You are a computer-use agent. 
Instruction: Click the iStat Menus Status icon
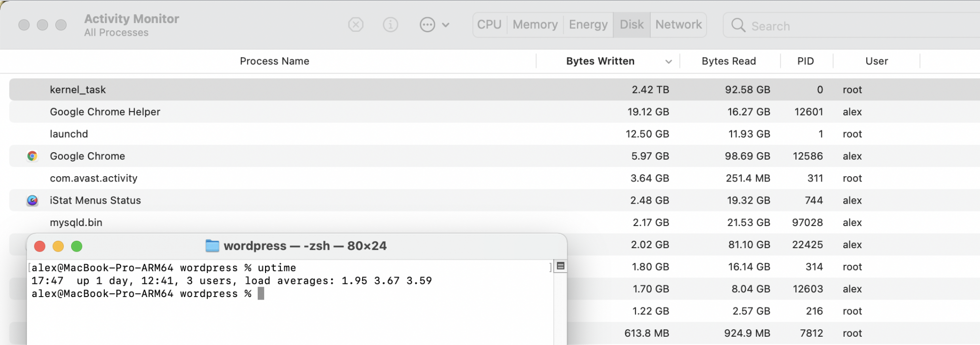pos(32,201)
